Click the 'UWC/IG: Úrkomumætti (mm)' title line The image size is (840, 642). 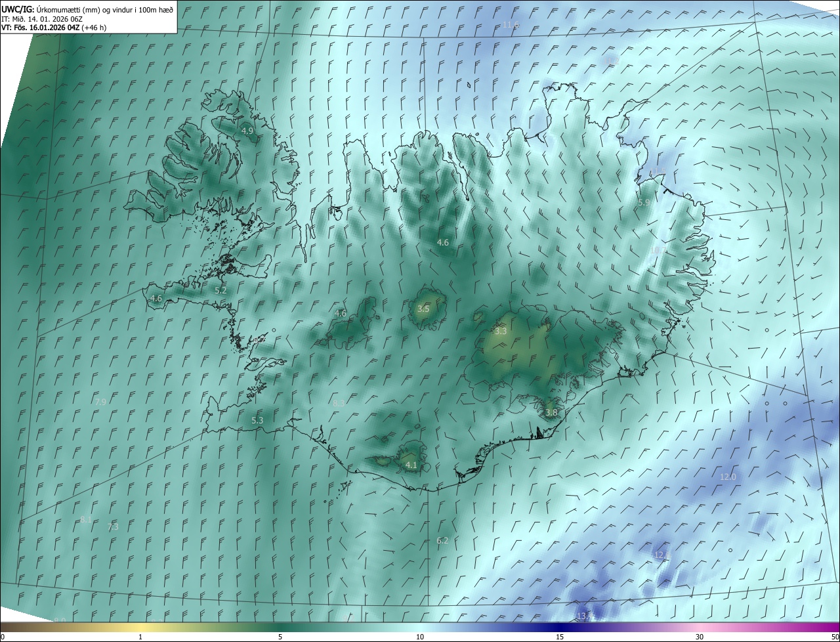[x=87, y=9]
